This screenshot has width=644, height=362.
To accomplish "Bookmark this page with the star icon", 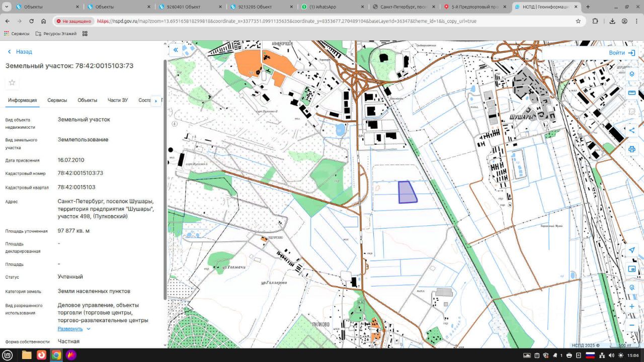I will tap(578, 21).
